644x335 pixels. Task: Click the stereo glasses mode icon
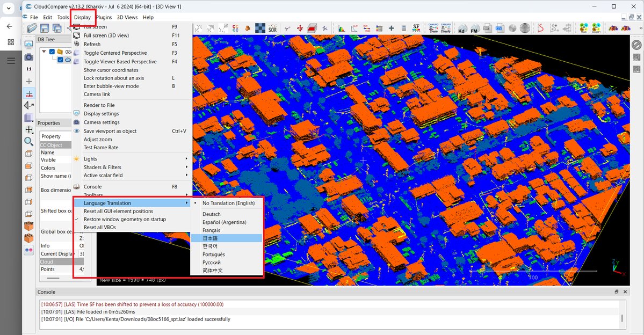point(29,250)
